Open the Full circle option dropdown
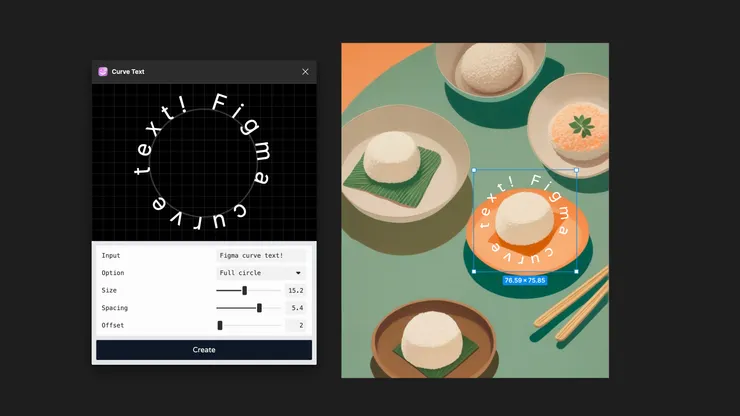Viewport: 740px width, 416px height. pos(261,273)
